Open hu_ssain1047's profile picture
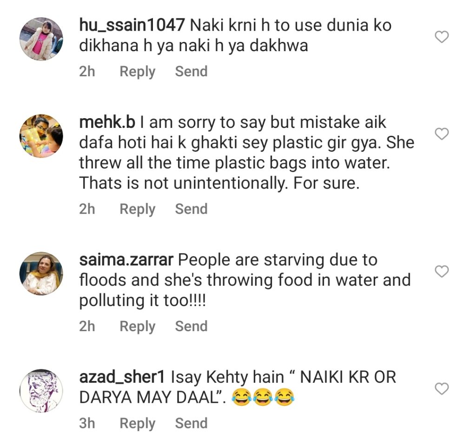The image size is (476, 448). 41,39
